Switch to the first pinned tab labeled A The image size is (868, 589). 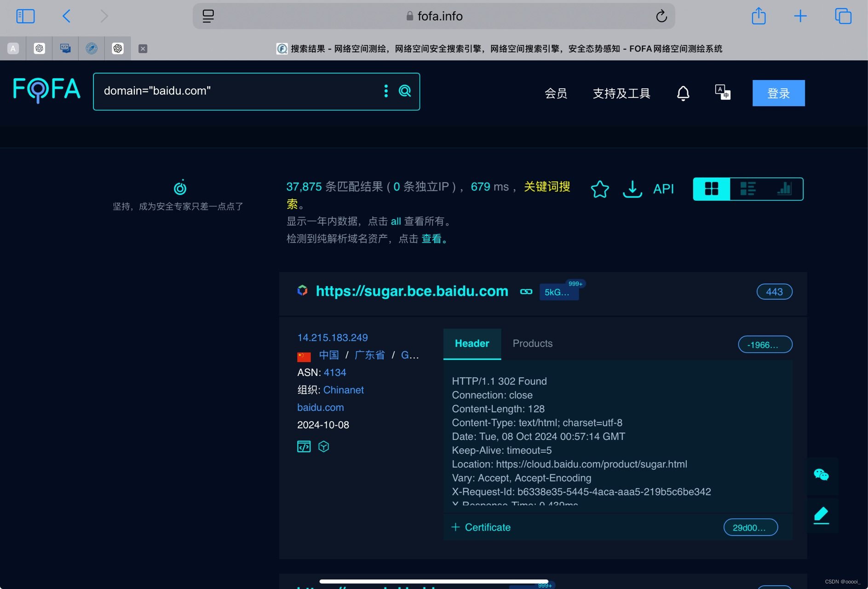13,48
